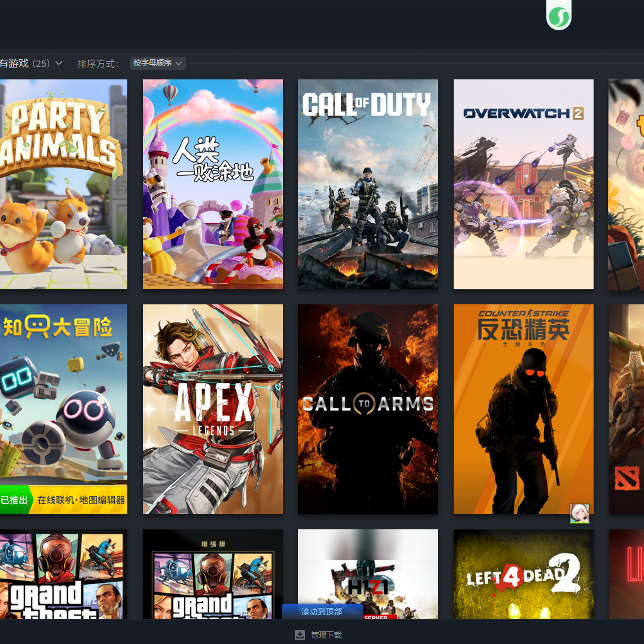Open the Dota 2 cover at right edge
The height and width of the screenshot is (644, 644).
click(x=626, y=409)
